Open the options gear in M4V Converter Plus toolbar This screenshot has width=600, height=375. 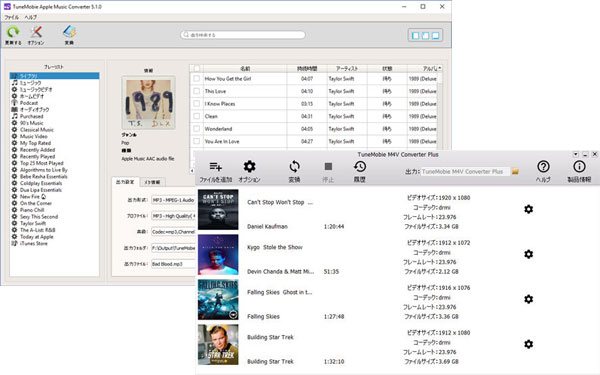pos(249,167)
